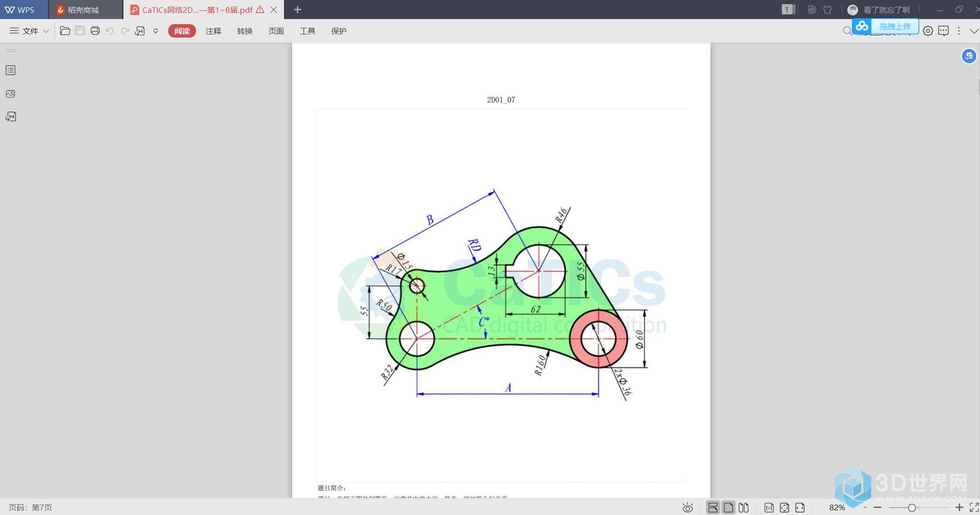Open the thumbnails panel icon
This screenshot has height=515, width=980.
point(10,94)
